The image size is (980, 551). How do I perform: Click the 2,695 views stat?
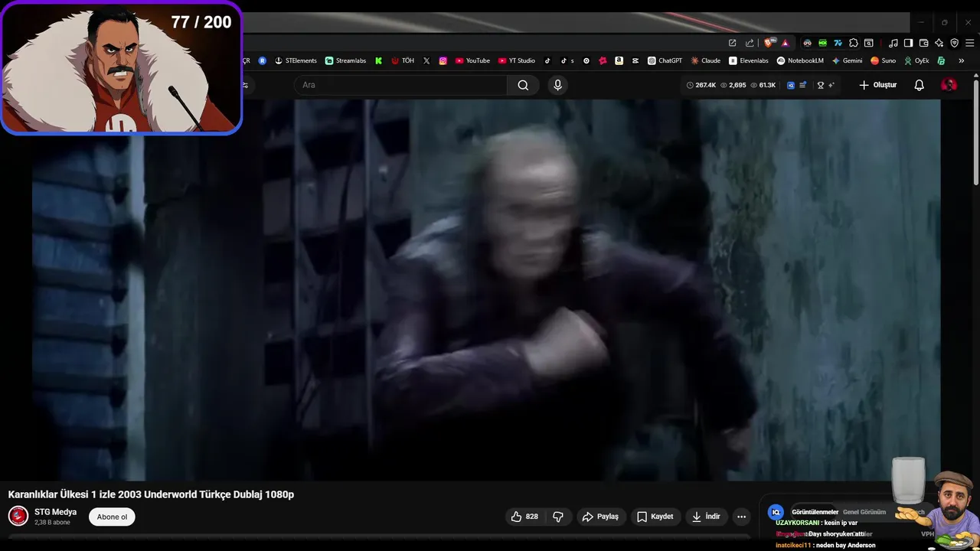[733, 85]
